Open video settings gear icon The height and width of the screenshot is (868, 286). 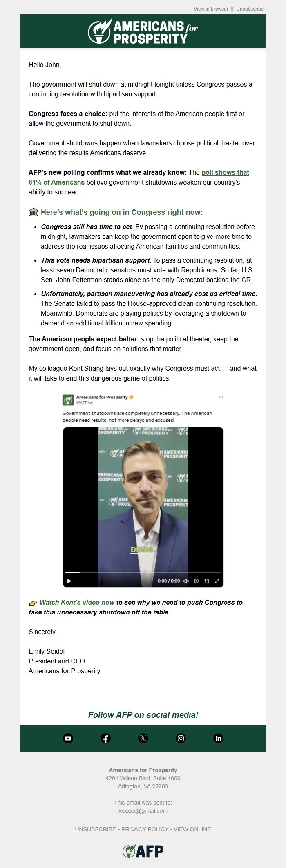click(196, 581)
